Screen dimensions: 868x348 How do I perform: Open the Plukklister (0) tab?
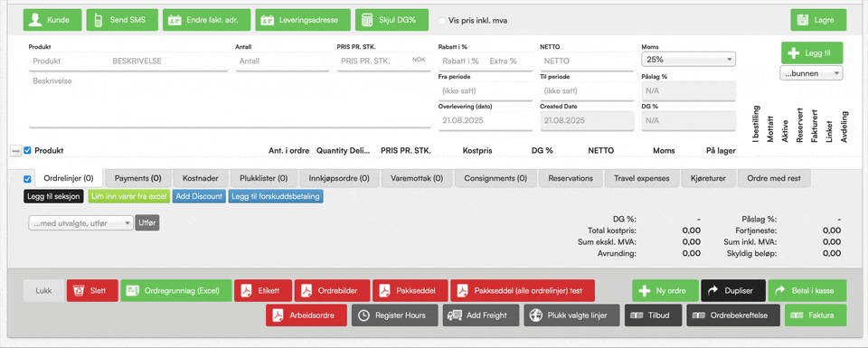coord(263,178)
